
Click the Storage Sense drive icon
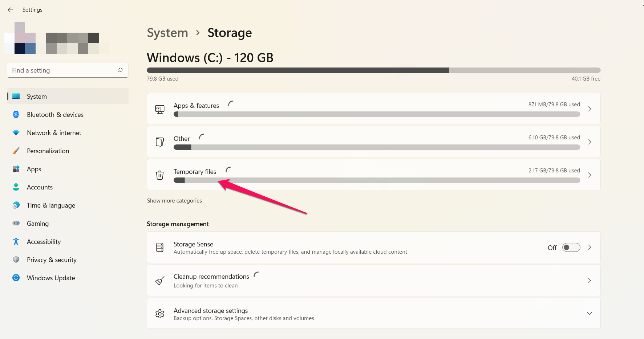pyautogui.click(x=160, y=248)
